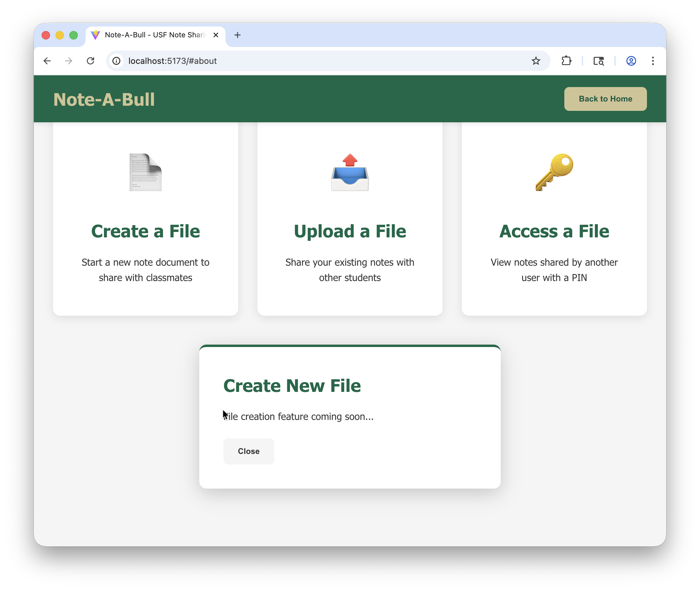Open the Access a File card title
700x591 pixels.
pyautogui.click(x=554, y=231)
